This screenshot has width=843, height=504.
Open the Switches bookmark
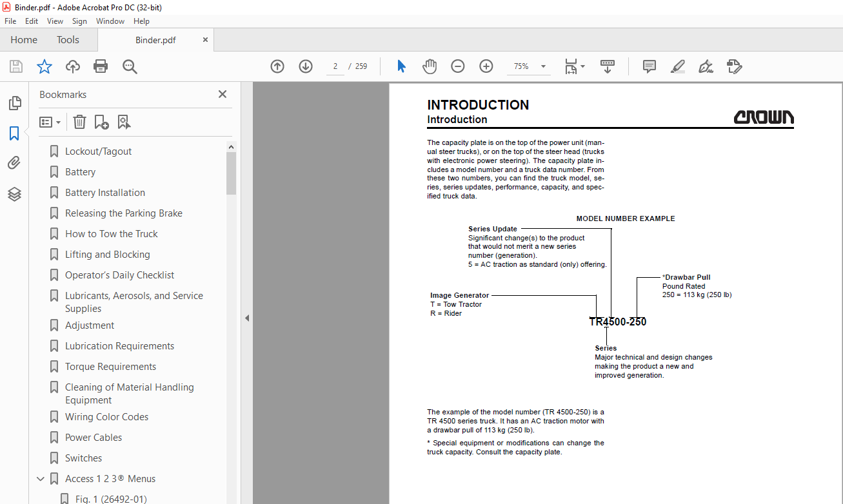click(x=83, y=458)
